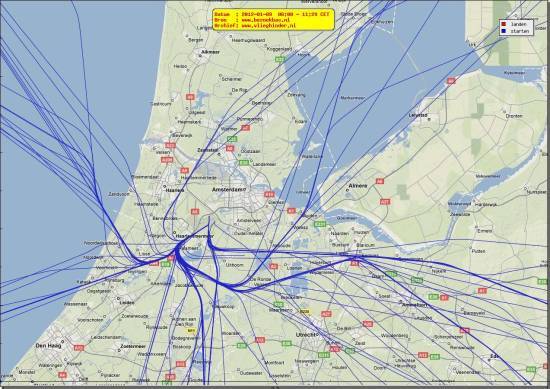The height and width of the screenshot is (389, 550).
Task: Click the A1 road shield near Muiden
Action: click(291, 211)
